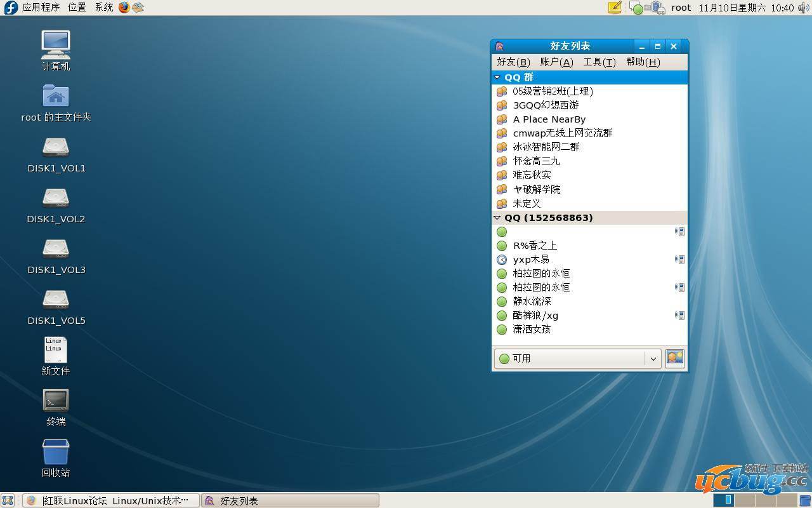Click the Pidgin green chat-bubble tray icon

tap(636, 8)
